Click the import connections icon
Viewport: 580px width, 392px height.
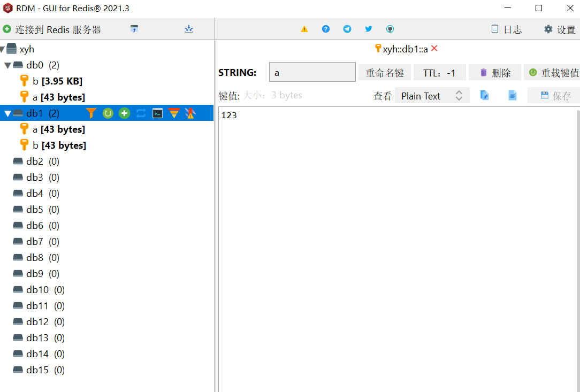(x=134, y=29)
